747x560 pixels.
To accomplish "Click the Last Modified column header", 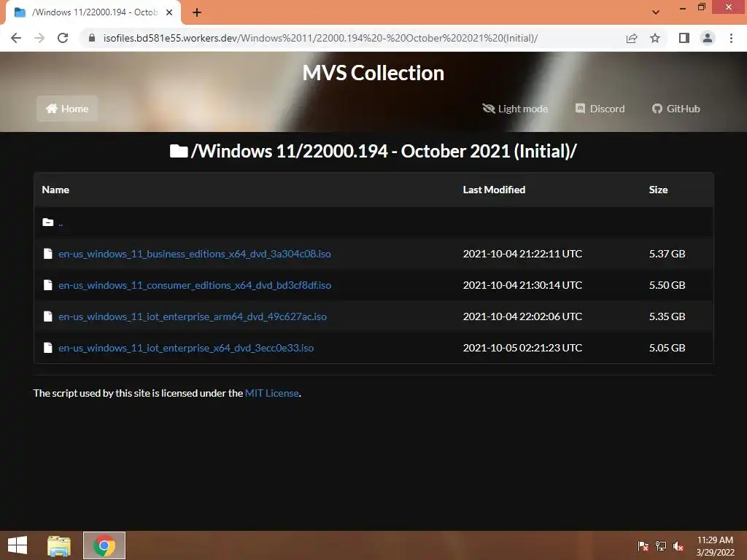I will click(x=494, y=190).
